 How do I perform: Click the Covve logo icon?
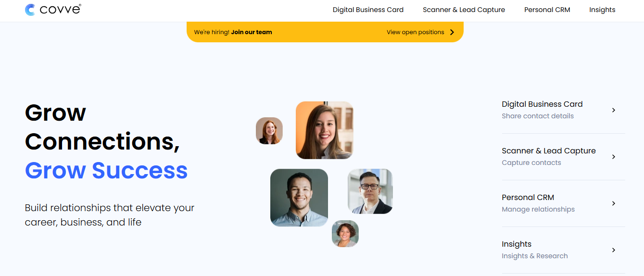tap(30, 10)
